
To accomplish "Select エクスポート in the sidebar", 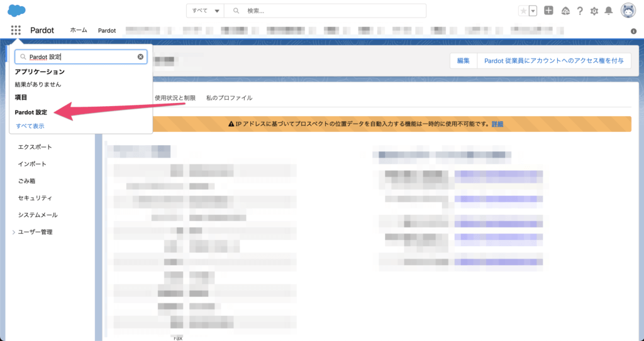I will [35, 147].
